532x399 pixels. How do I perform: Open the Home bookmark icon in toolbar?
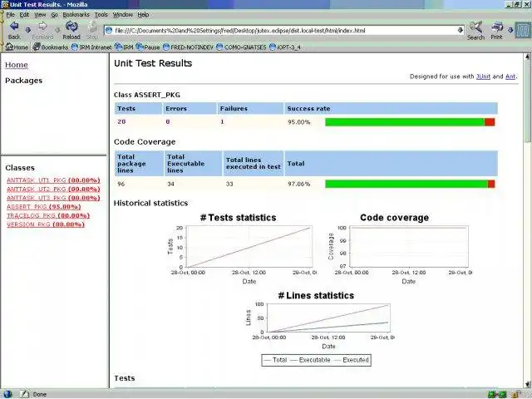coord(17,47)
